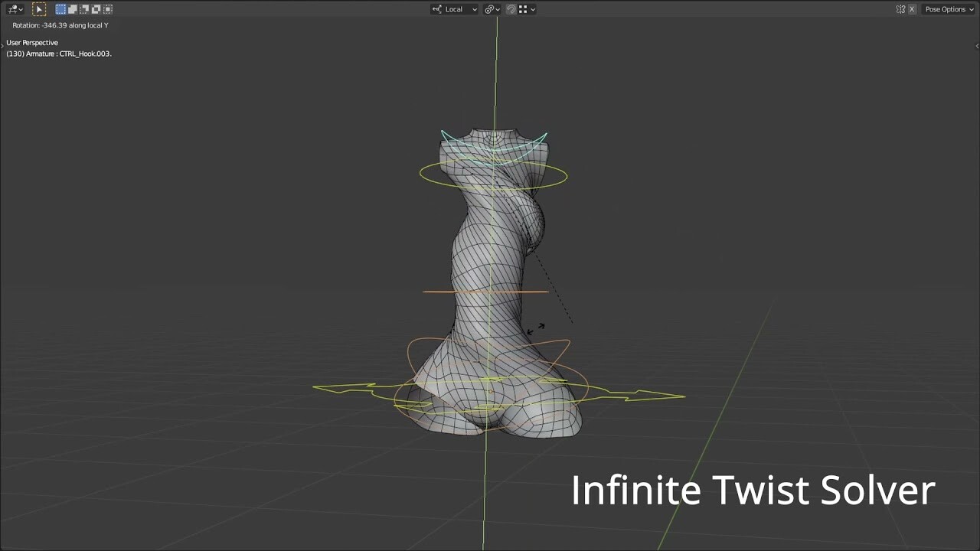The image size is (980, 551).
Task: Open the editor type selector icon
Action: 12,9
